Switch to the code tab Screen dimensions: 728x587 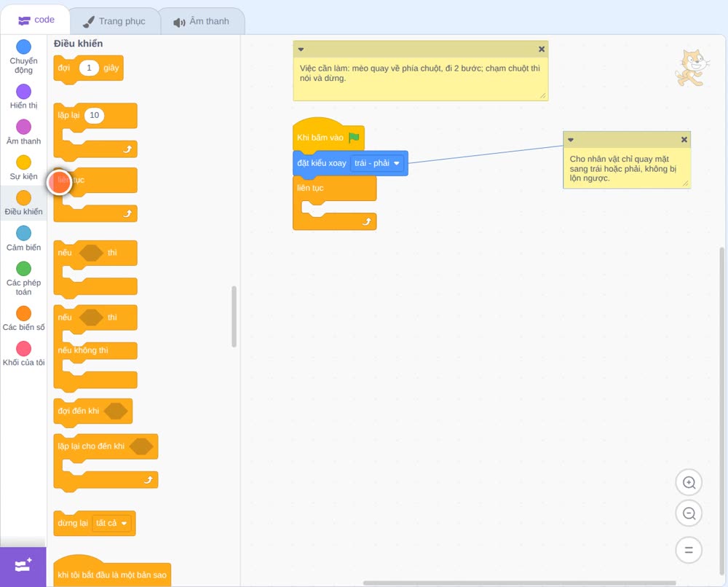click(36, 20)
